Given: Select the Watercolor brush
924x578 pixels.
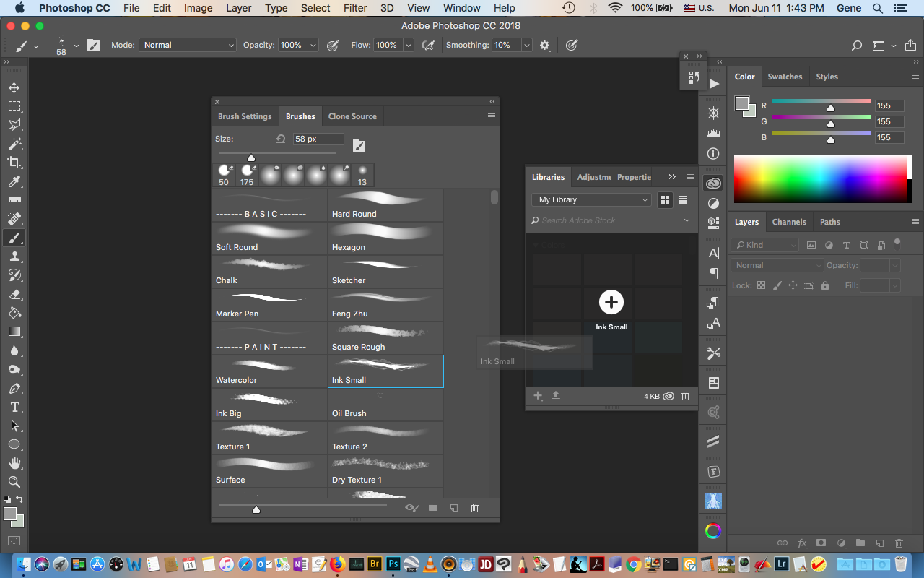Looking at the screenshot, I should pos(269,371).
